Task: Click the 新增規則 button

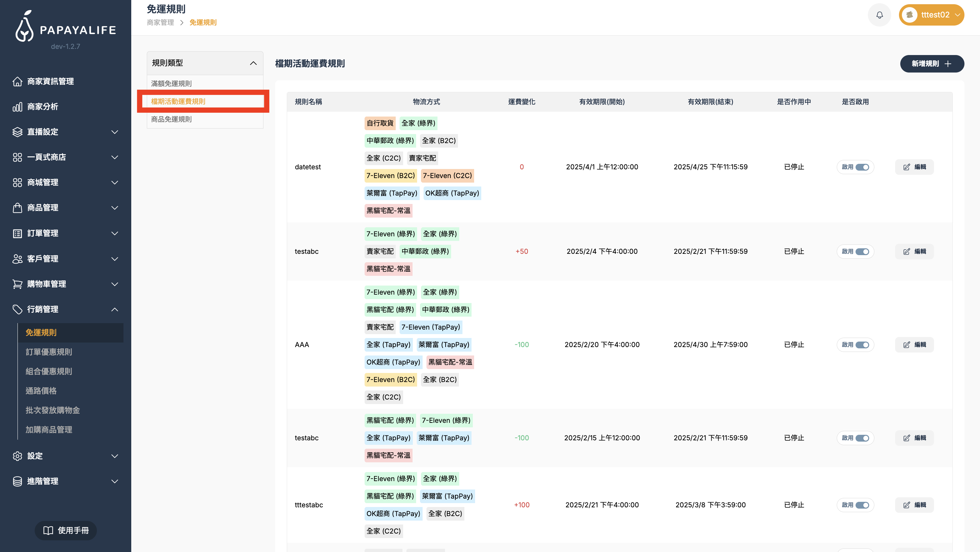Action: pyautogui.click(x=932, y=63)
